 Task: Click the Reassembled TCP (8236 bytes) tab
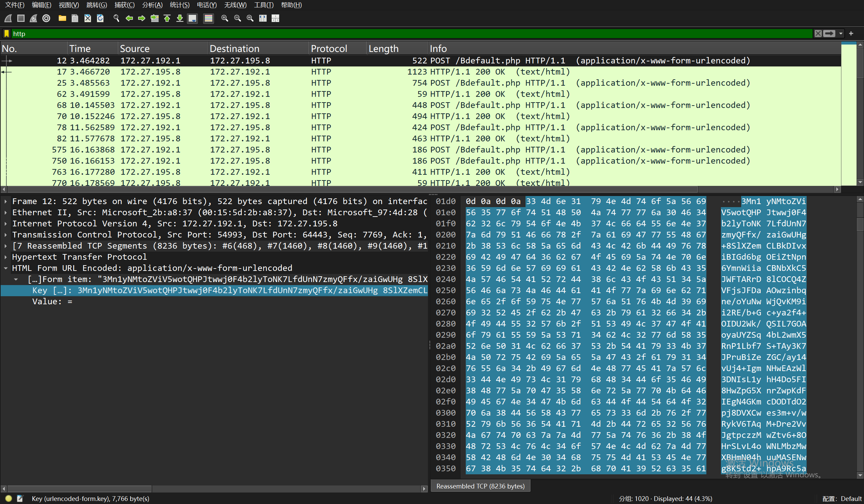480,486
